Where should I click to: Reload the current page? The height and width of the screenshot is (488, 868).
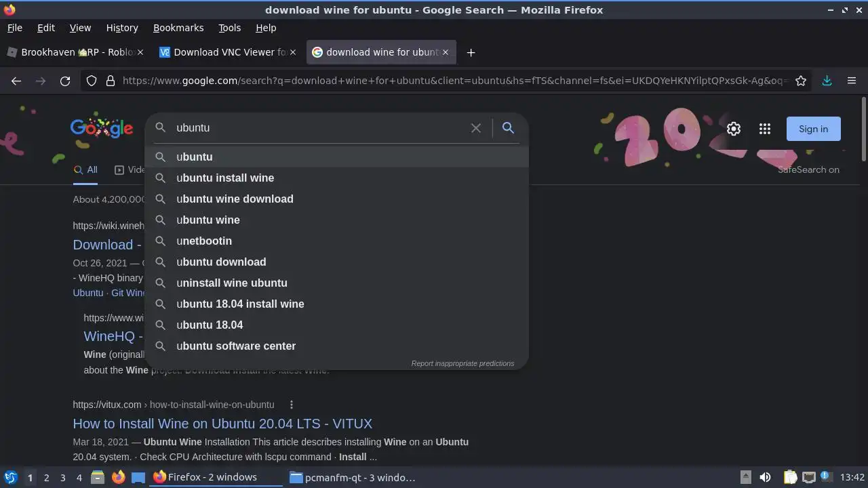pos(65,81)
